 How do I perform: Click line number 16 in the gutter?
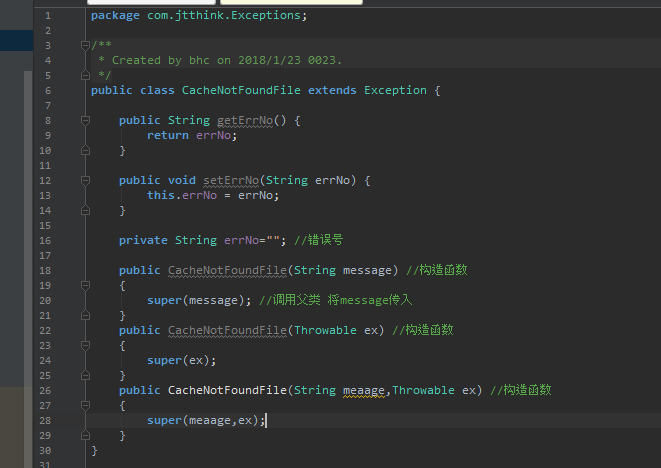tap(45, 241)
